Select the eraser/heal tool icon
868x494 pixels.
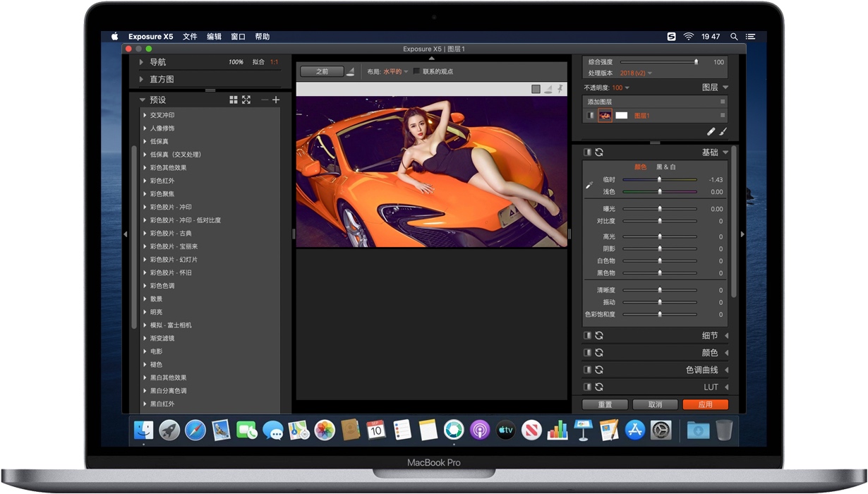(711, 131)
